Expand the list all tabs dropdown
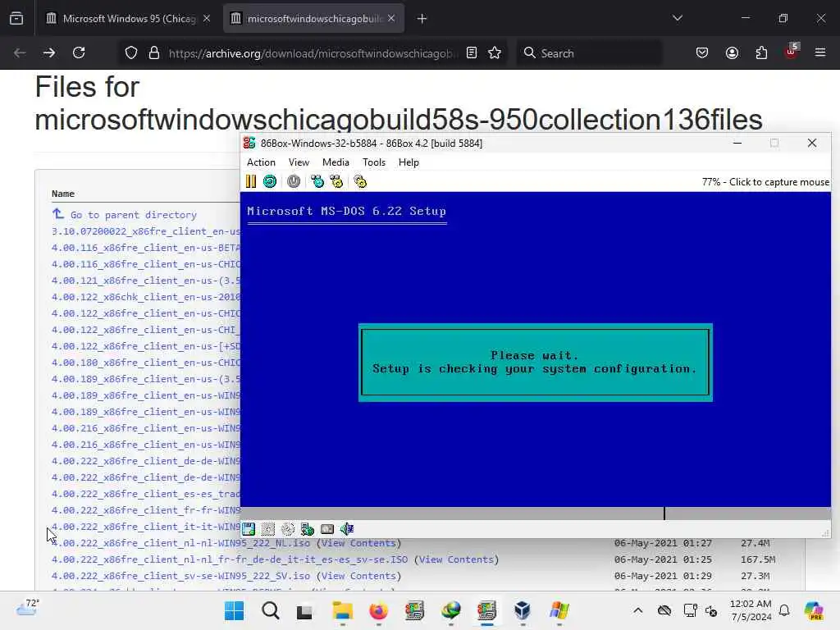840x630 pixels. pos(678,18)
